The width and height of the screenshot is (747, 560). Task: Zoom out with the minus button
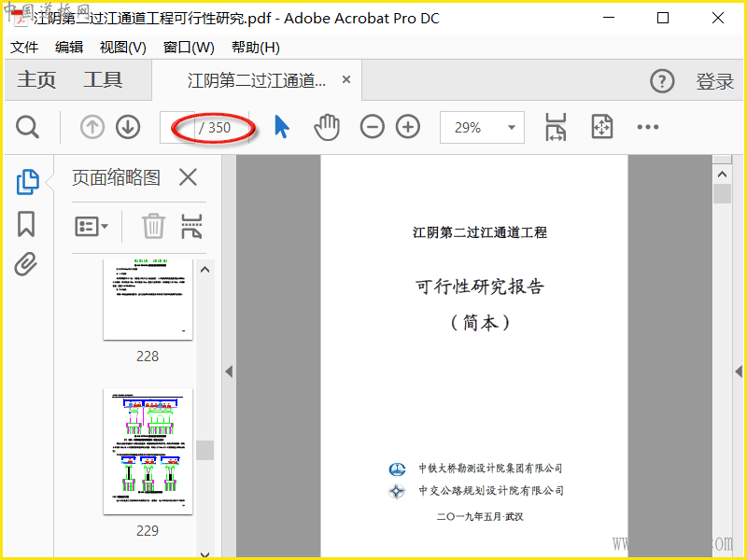tap(372, 127)
